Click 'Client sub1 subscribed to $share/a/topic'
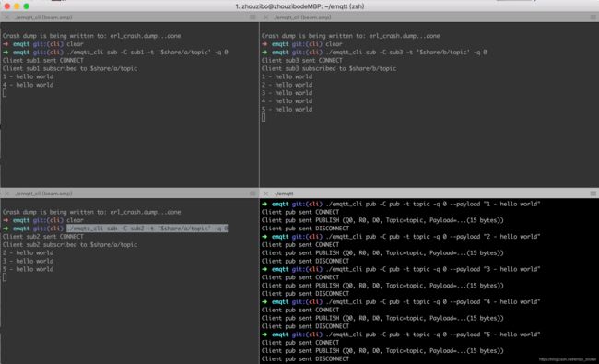This screenshot has height=364, width=599. (x=70, y=69)
